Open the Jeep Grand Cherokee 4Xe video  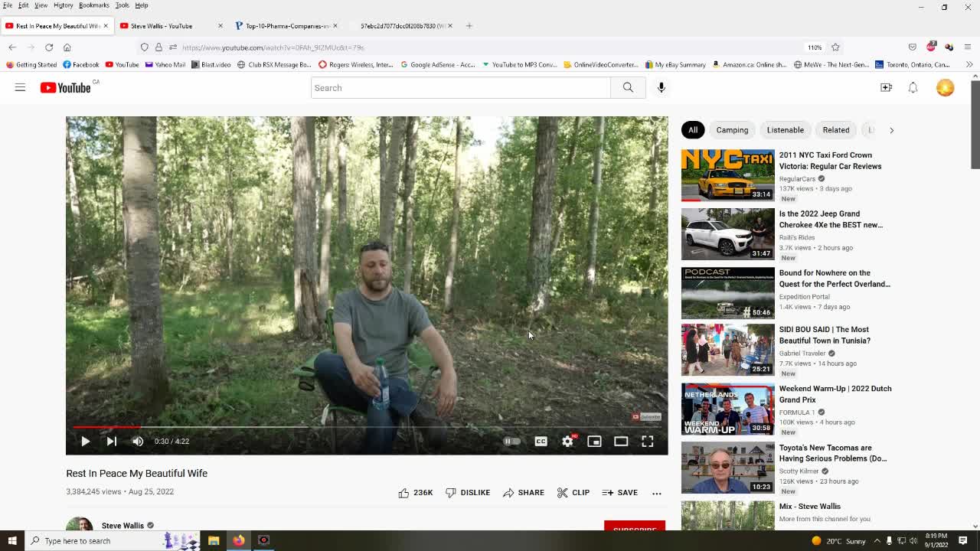tap(831, 220)
